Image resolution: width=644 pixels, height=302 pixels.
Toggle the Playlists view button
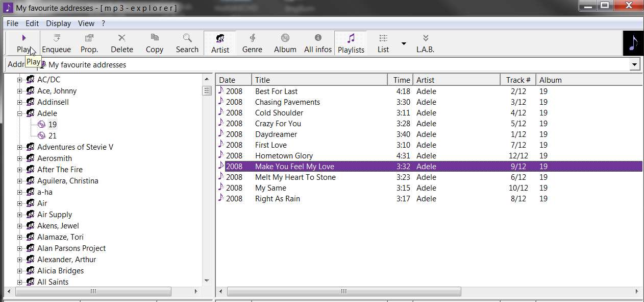click(x=351, y=43)
